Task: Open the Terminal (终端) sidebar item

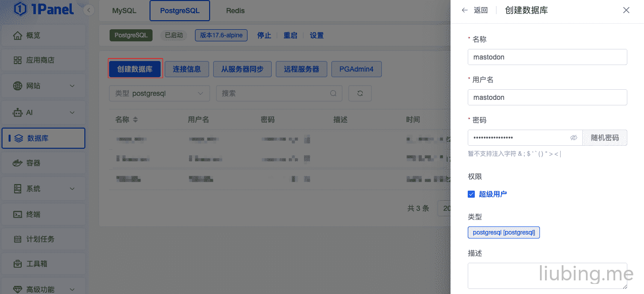Action: pyautogui.click(x=43, y=214)
